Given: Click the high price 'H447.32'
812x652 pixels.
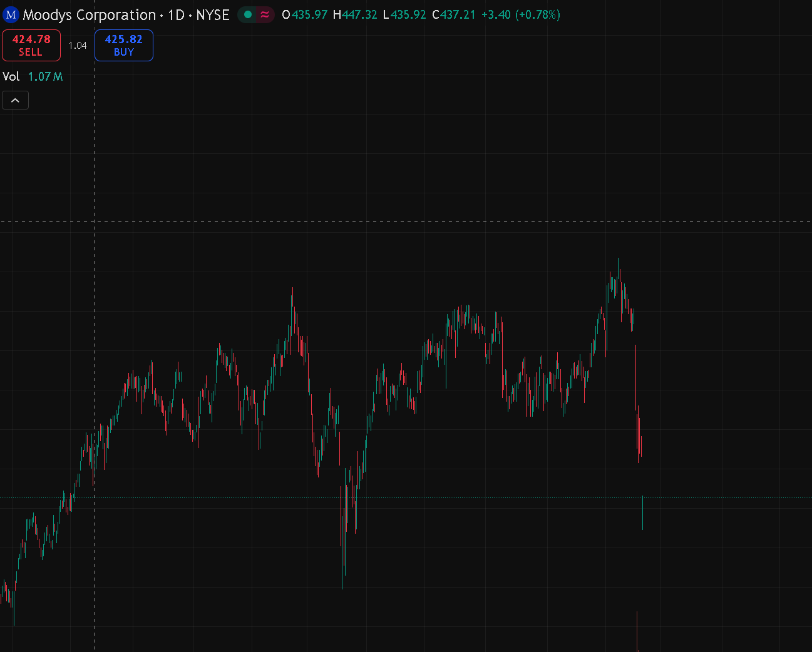Looking at the screenshot, I should [x=355, y=14].
